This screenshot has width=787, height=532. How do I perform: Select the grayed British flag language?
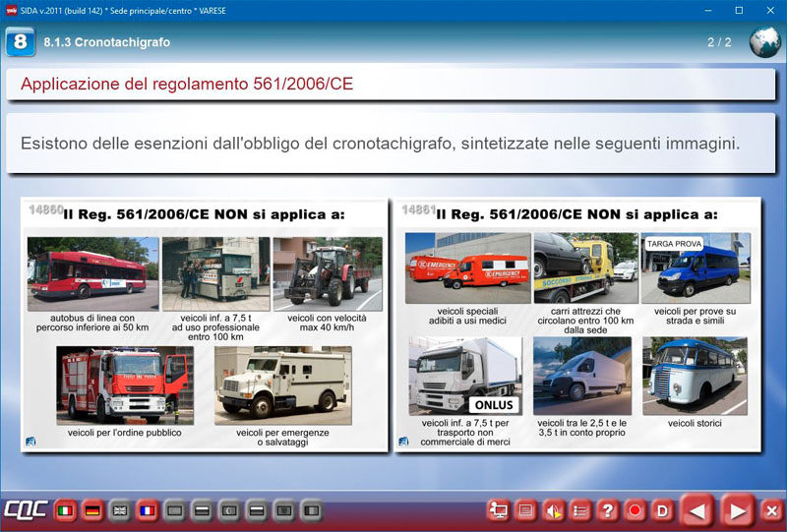pyautogui.click(x=120, y=511)
